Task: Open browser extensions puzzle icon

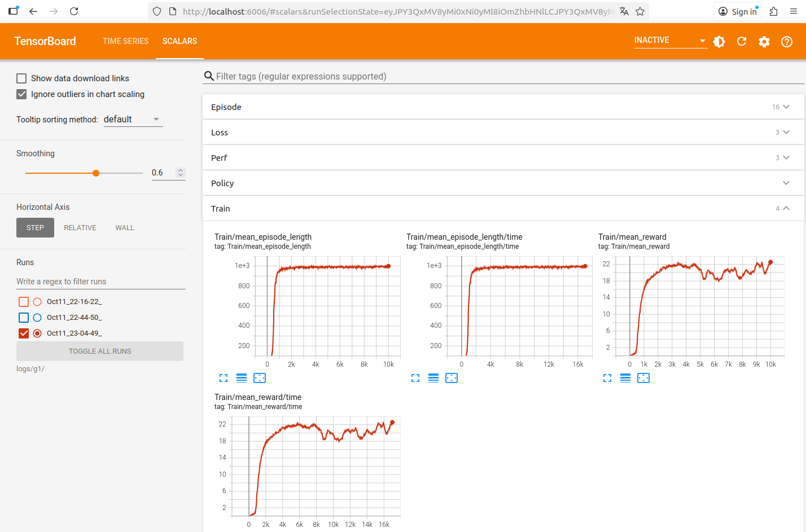Action: 774,11
